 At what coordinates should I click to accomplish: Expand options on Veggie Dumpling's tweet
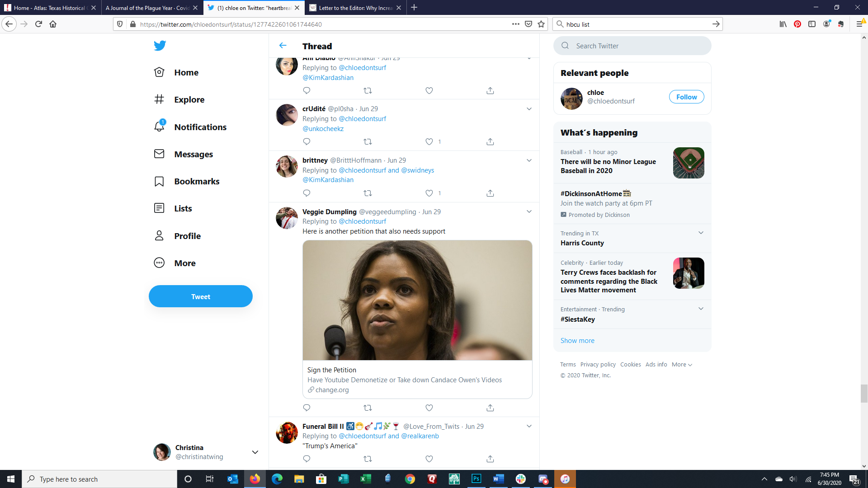click(x=529, y=211)
